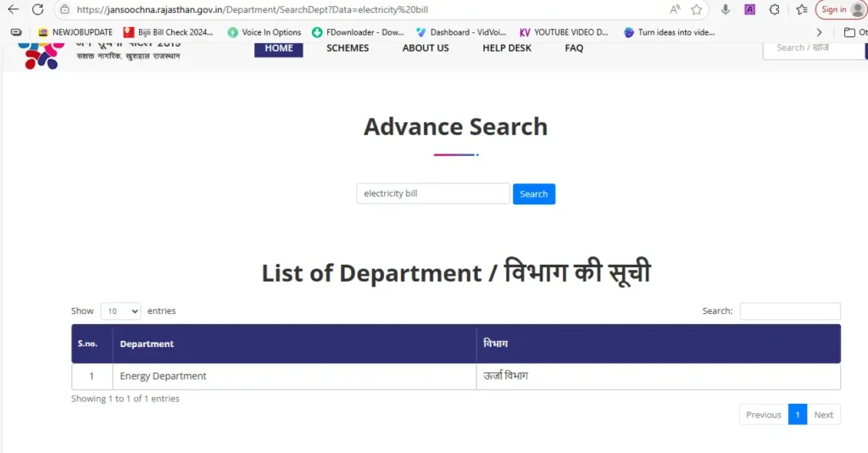This screenshot has width=868, height=453.
Task: Expand the Show entries count dropdown
Action: [120, 311]
